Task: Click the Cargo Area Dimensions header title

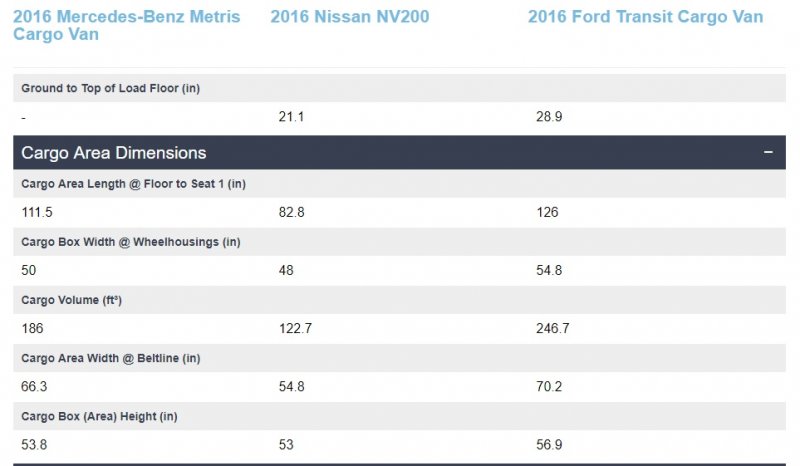Action: 114,153
